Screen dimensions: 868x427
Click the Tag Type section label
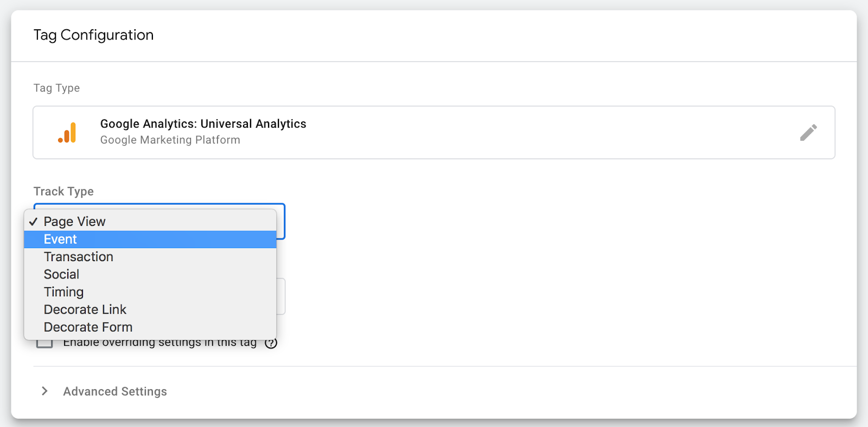click(56, 88)
